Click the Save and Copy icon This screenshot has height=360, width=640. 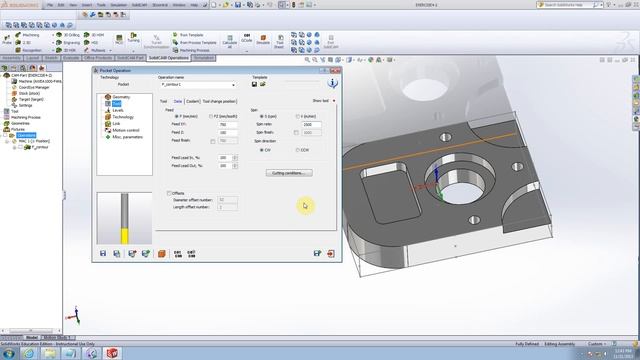pos(117,253)
